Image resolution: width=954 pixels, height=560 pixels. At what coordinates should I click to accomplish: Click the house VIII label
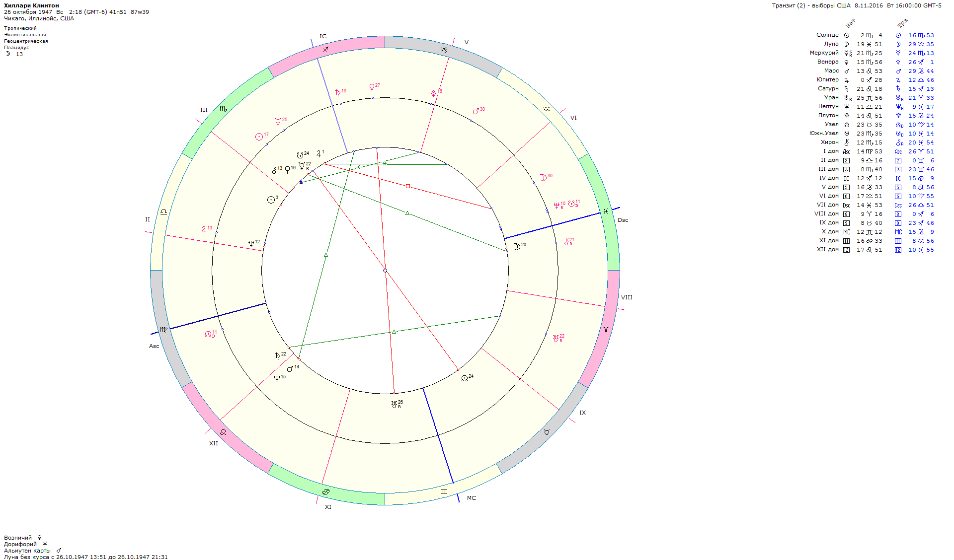pyautogui.click(x=627, y=297)
